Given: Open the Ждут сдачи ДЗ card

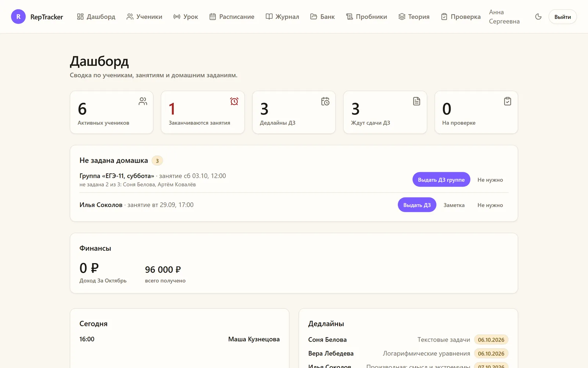Looking at the screenshot, I should click(385, 112).
